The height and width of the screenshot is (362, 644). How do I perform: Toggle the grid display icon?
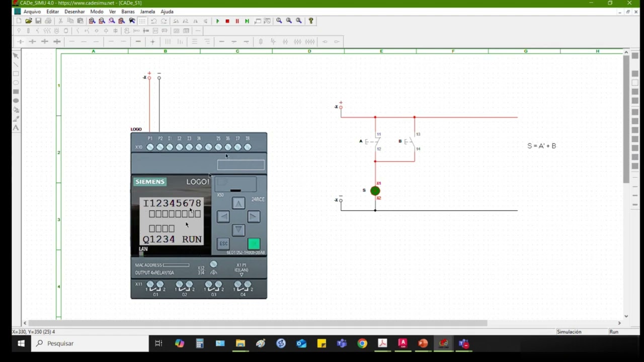click(x=142, y=21)
